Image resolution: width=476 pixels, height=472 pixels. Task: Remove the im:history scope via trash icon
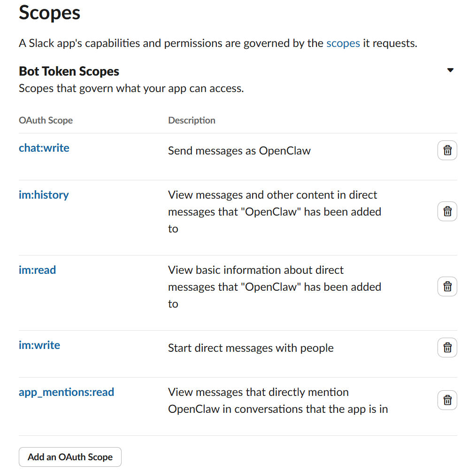pos(447,212)
